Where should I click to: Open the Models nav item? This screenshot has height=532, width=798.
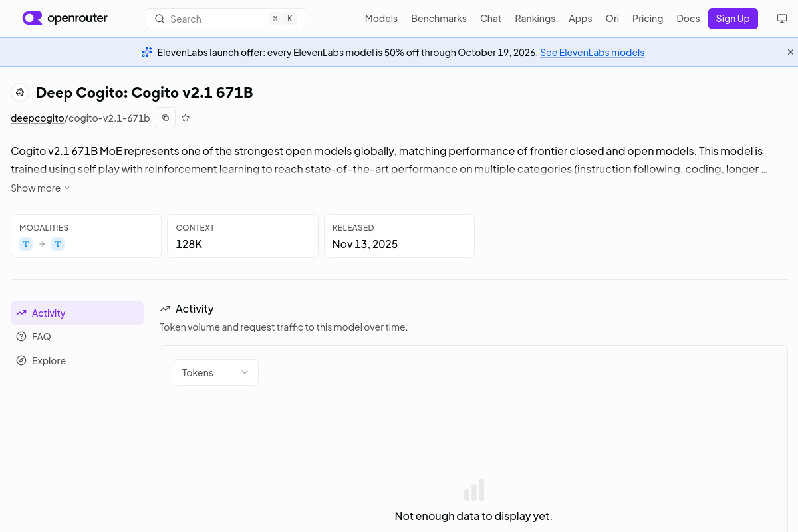[381, 19]
